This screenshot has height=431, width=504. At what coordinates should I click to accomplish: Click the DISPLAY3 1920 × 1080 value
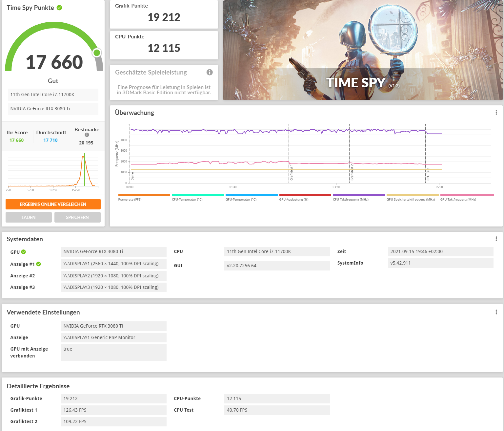pos(113,287)
